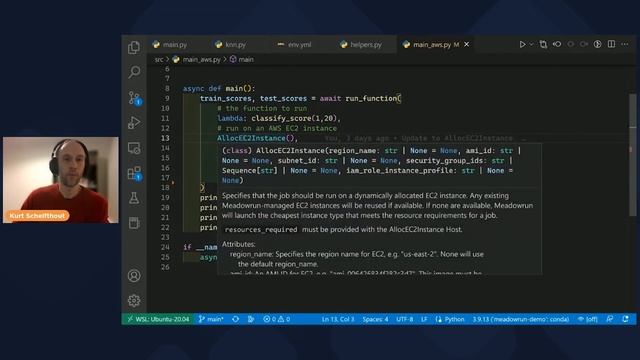The image size is (640, 360).
Task: Click Ln 13, Col 3 cursor position
Action: pyautogui.click(x=338, y=319)
